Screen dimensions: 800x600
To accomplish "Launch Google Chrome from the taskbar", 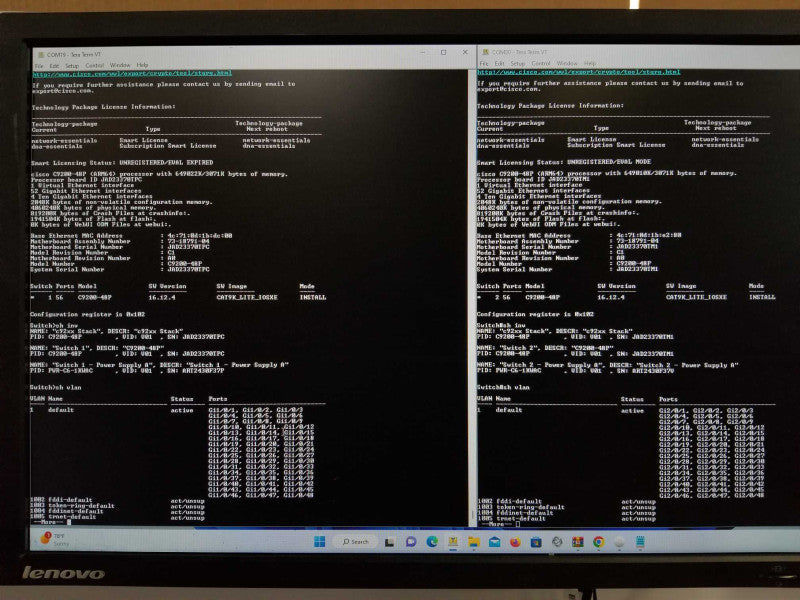I will tap(598, 542).
